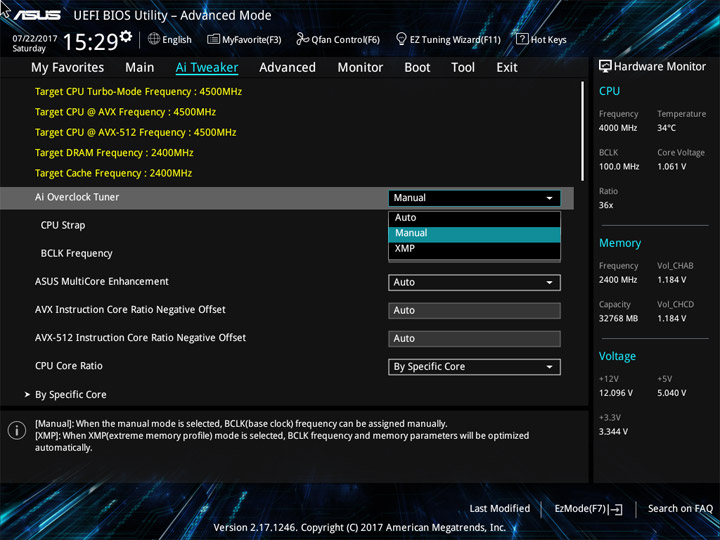Open MyFavorite(F3)
Image resolution: width=720 pixels, height=540 pixels.
(252, 40)
